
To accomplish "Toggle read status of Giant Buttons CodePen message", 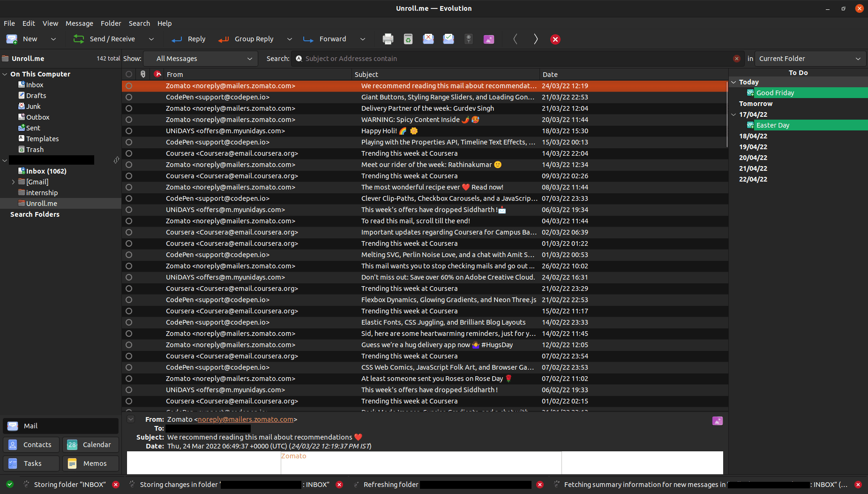I will tap(129, 97).
